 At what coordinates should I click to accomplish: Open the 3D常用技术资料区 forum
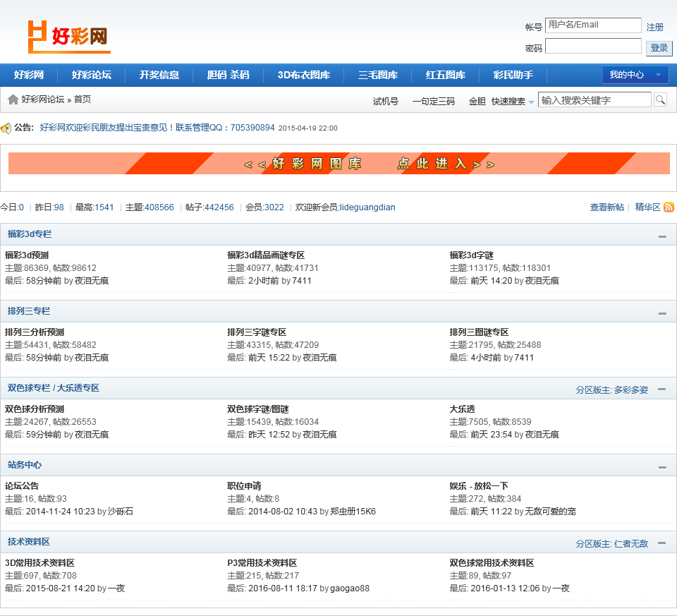pyautogui.click(x=39, y=563)
